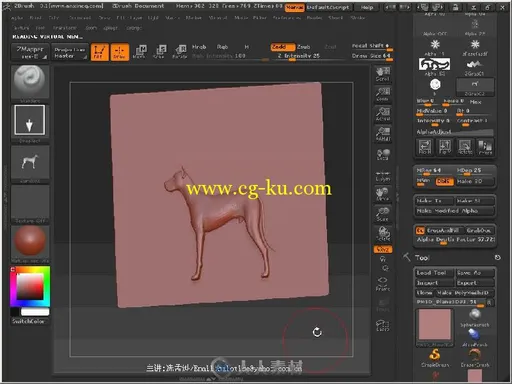Screen dimensions: 512x384
Task: Click the Scroll canvas icon
Action: tap(383, 74)
